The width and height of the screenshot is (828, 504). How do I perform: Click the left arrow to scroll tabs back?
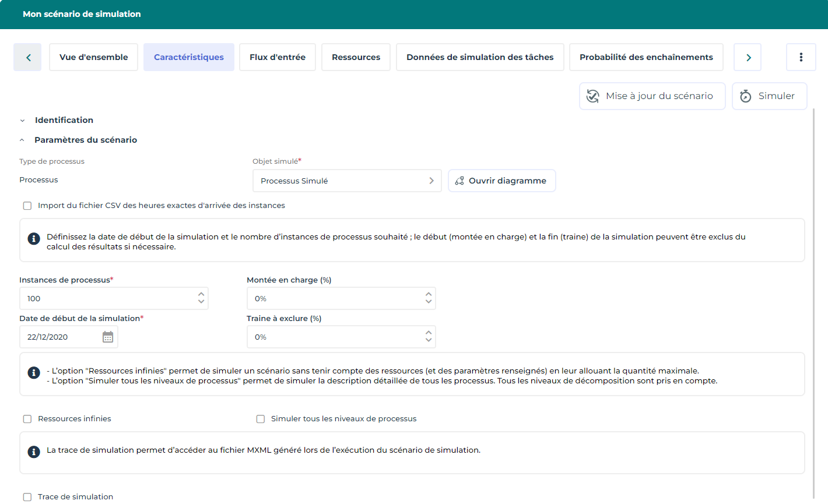[27, 57]
